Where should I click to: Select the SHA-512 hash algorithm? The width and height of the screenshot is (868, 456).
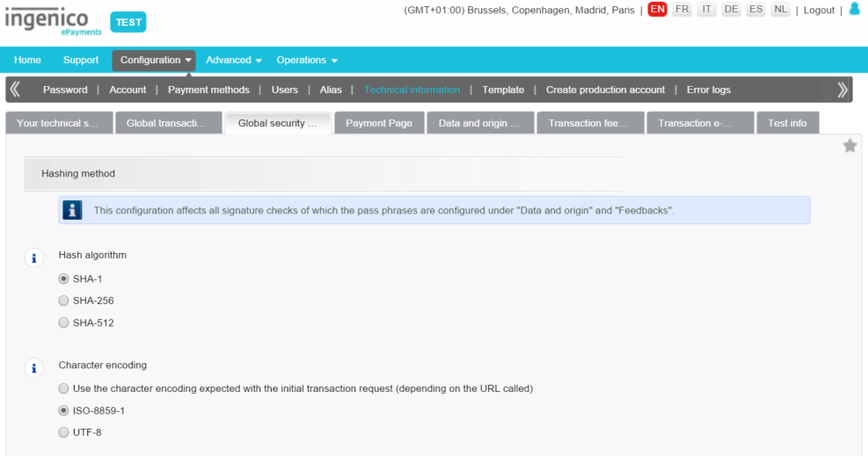pyautogui.click(x=63, y=322)
